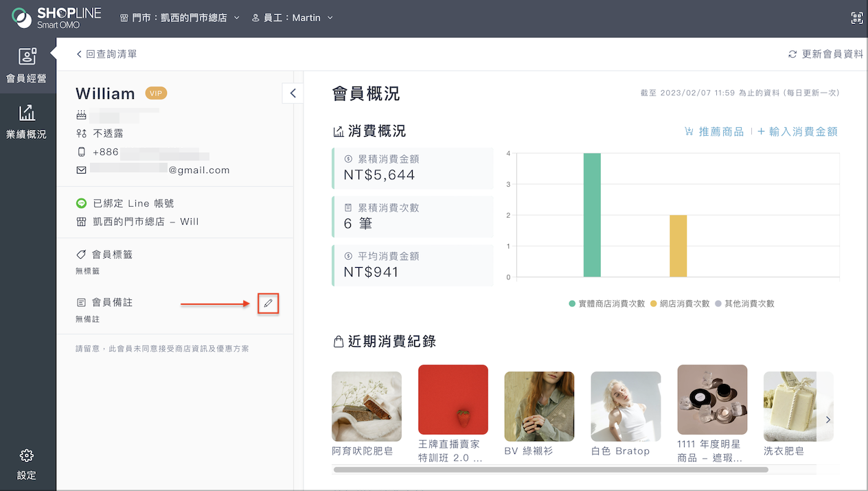The height and width of the screenshot is (491, 868).
Task: Open 設定 gear in the sidebar
Action: [x=27, y=464]
